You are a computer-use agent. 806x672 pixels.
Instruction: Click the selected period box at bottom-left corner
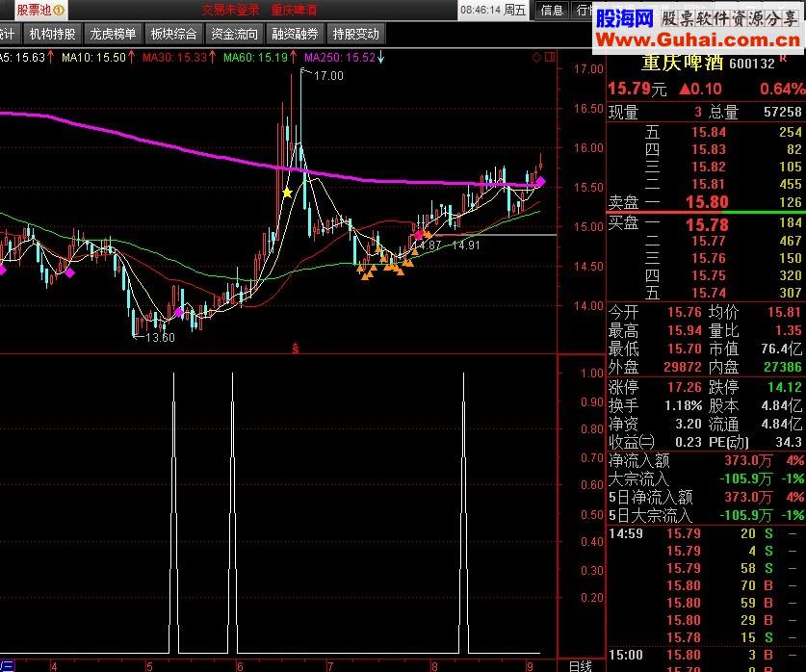point(7,666)
